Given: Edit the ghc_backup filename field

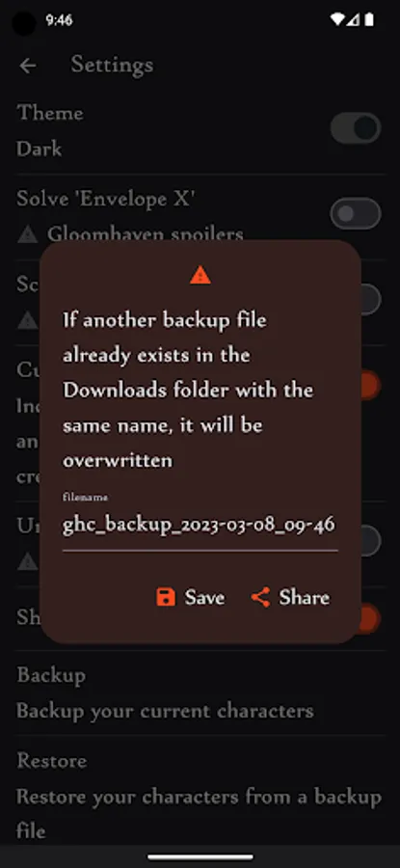Looking at the screenshot, I should point(200,525).
